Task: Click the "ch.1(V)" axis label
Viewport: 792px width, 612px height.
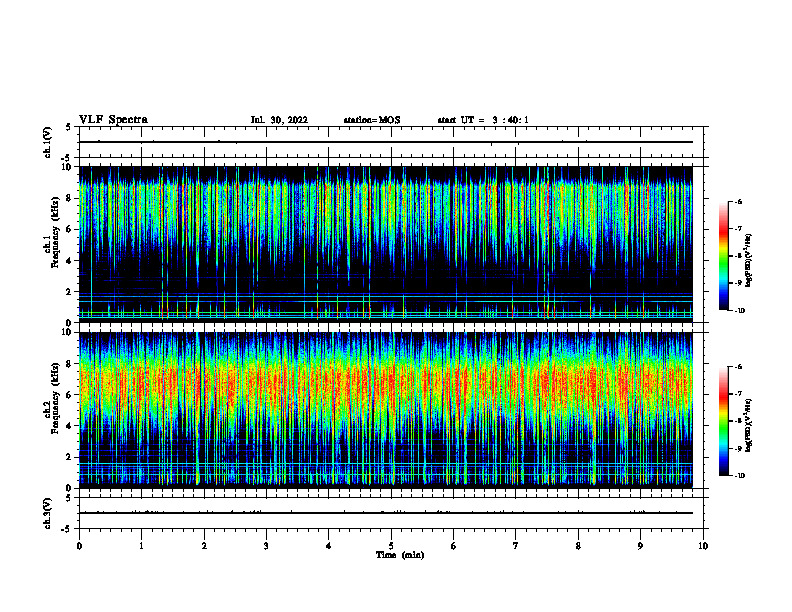Action: (47, 142)
